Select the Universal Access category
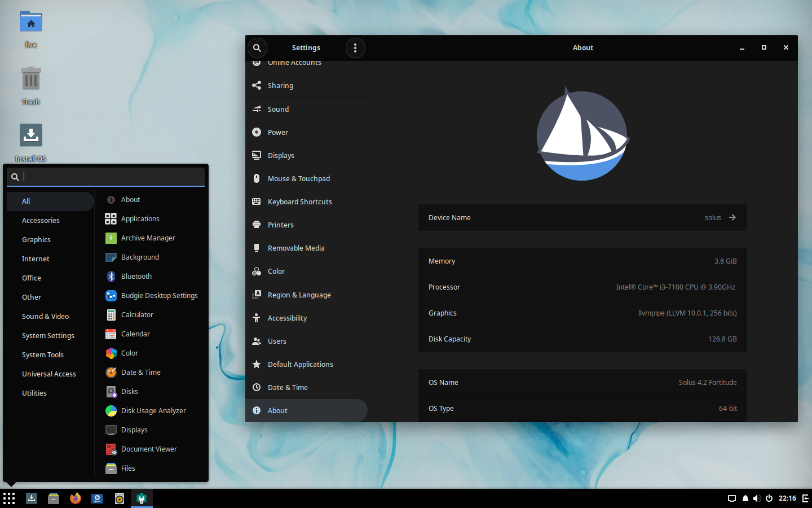Viewport: 812px width, 508px height. [x=50, y=374]
